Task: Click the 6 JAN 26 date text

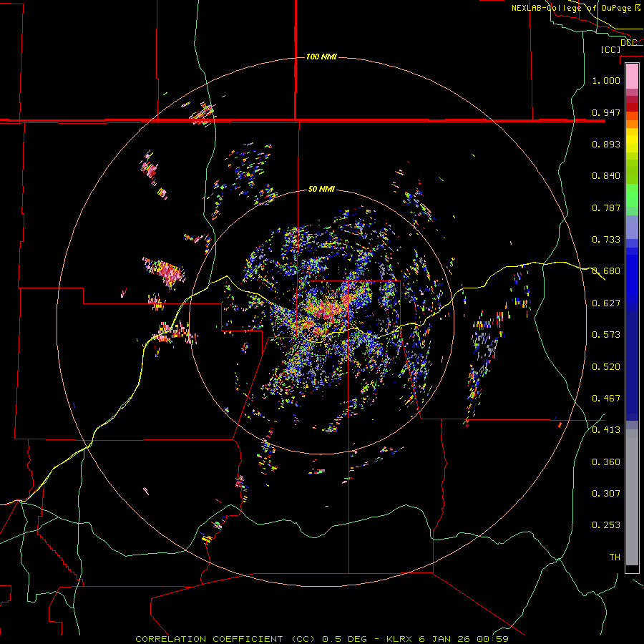Action: [x=445, y=639]
